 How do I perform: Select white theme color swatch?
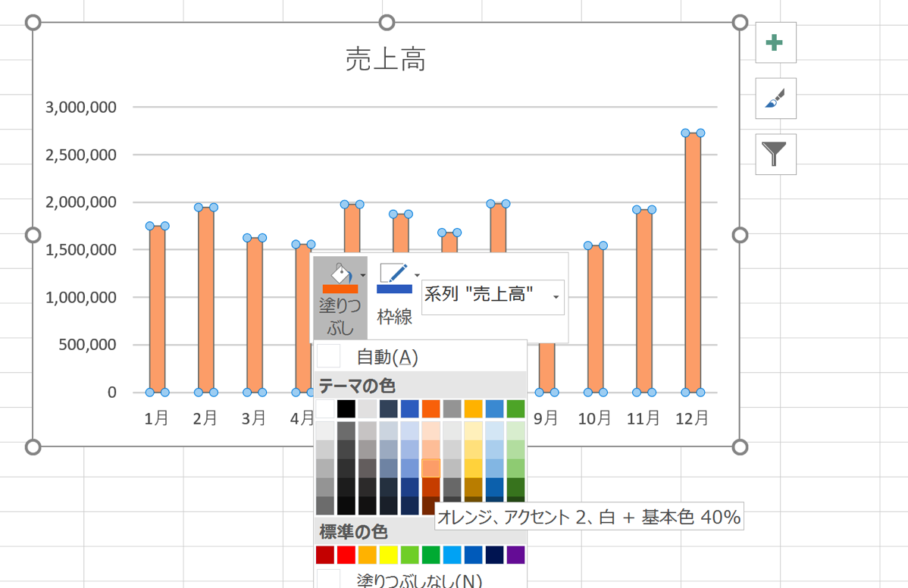[x=325, y=408]
